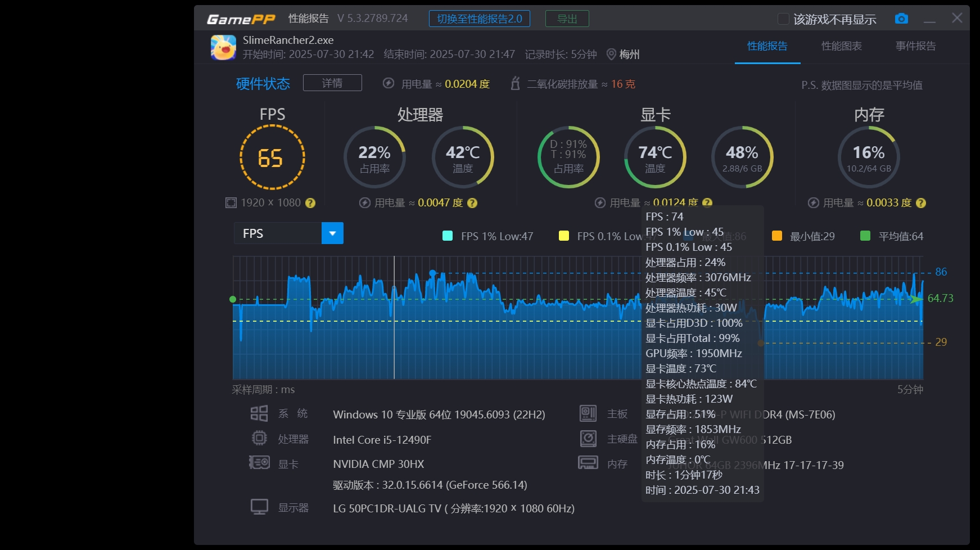Image resolution: width=980 pixels, height=550 pixels.
Task: Click 切换至性能报告2.0 button
Action: pyautogui.click(x=480, y=19)
